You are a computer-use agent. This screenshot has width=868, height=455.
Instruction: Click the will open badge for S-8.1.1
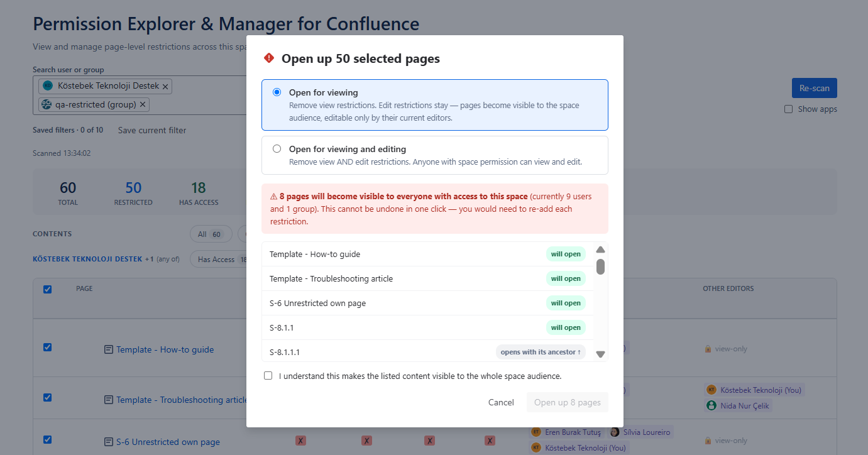(566, 327)
